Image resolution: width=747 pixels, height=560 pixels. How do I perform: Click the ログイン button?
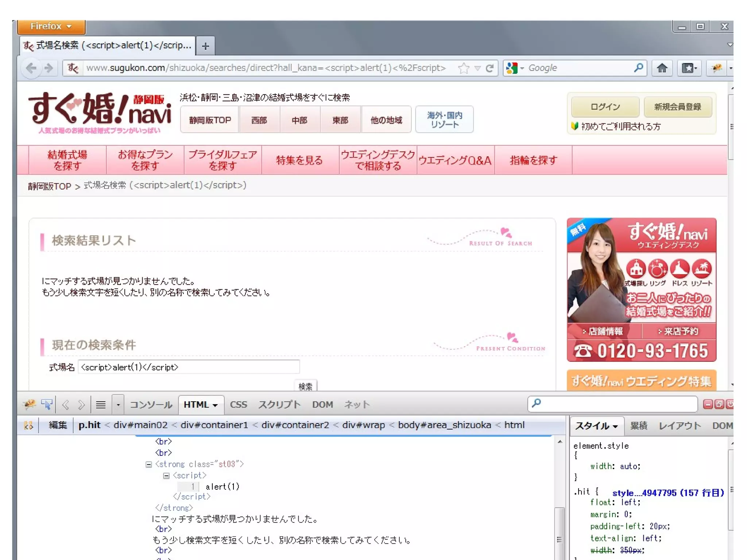point(605,107)
